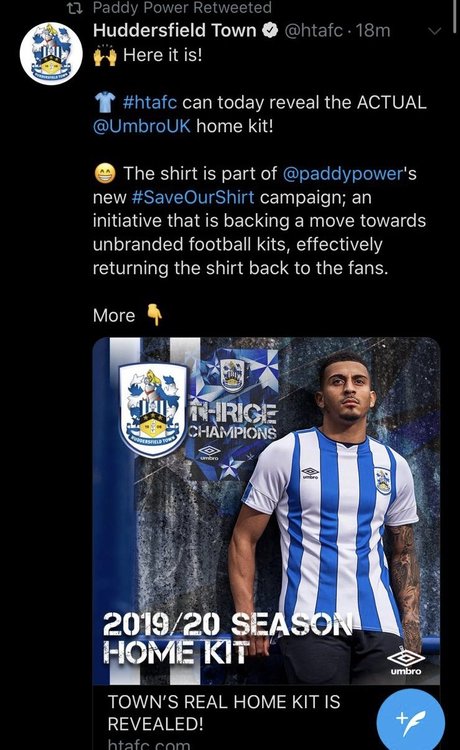The width and height of the screenshot is (460, 750).
Task: Open the #SaveOurShirt hashtag
Action: point(192,197)
